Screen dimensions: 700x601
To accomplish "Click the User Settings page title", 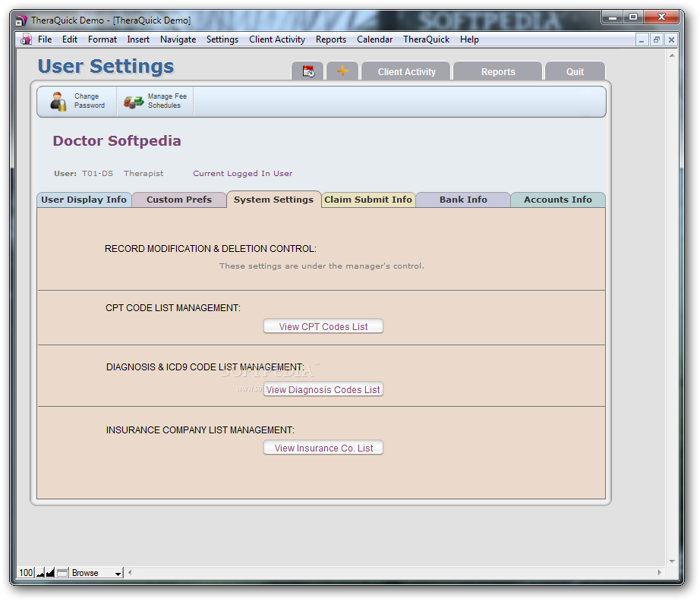I will [x=106, y=66].
